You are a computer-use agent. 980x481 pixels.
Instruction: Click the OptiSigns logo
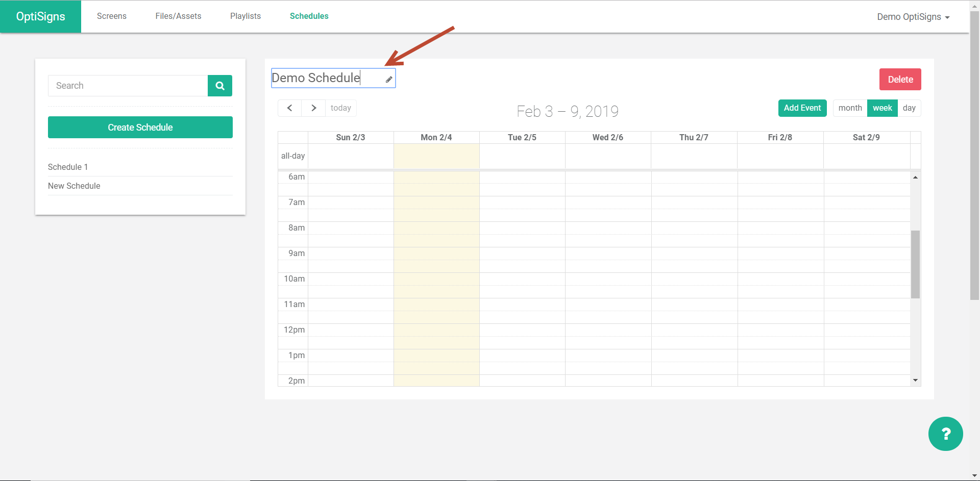pyautogui.click(x=40, y=16)
